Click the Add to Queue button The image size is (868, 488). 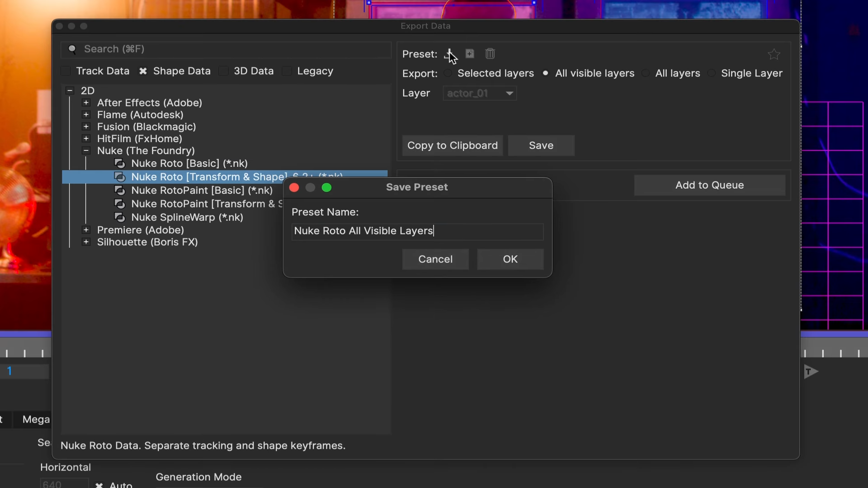[709, 185]
